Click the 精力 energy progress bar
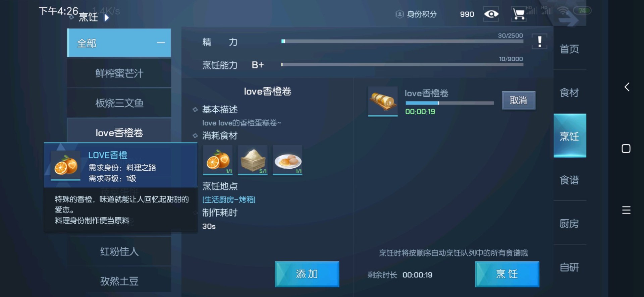The height and width of the screenshot is (297, 644). [402, 41]
